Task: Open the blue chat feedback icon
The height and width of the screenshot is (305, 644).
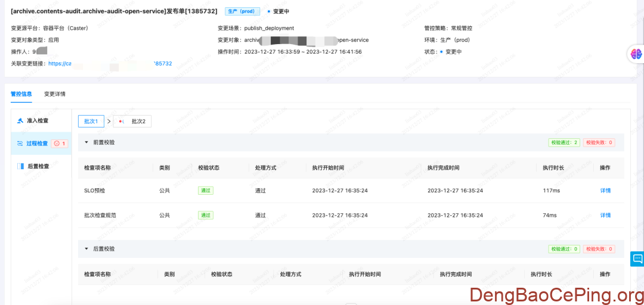Action: point(637,259)
